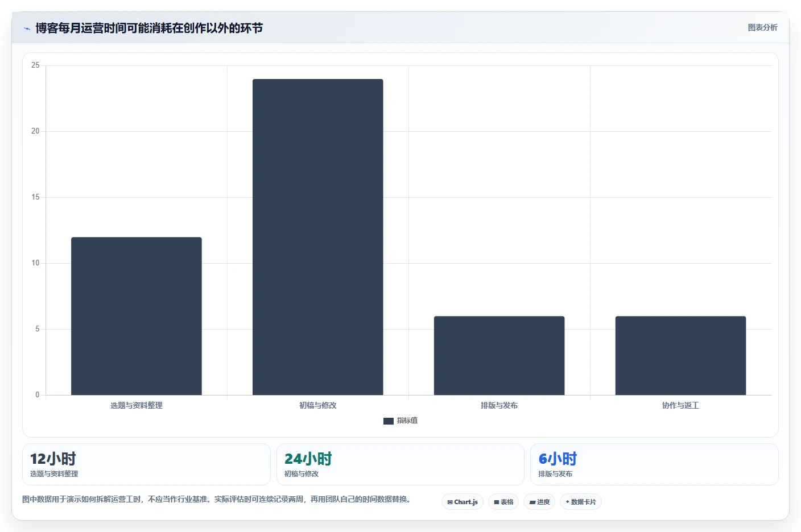Screen dimensions: 801x532
Task: Click the 指标值 legend label
Action: point(407,421)
